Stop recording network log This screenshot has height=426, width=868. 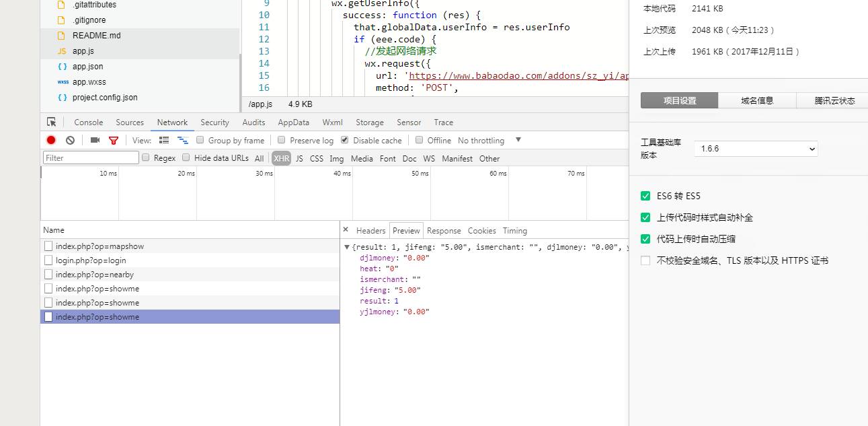tap(51, 141)
